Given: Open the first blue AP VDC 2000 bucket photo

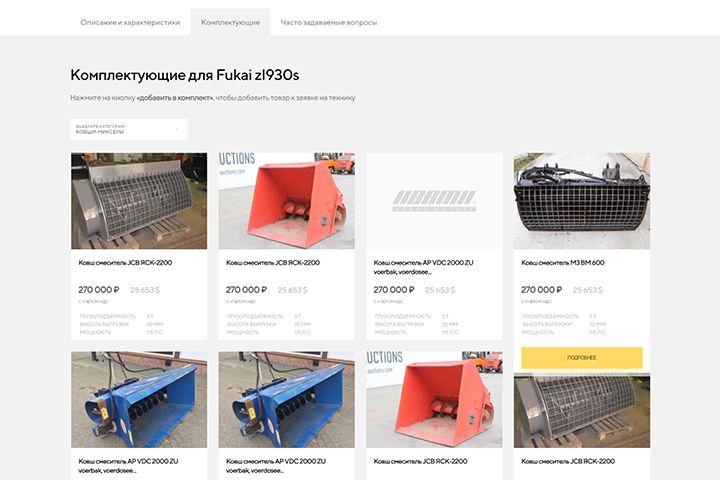Looking at the screenshot, I should pos(139,400).
